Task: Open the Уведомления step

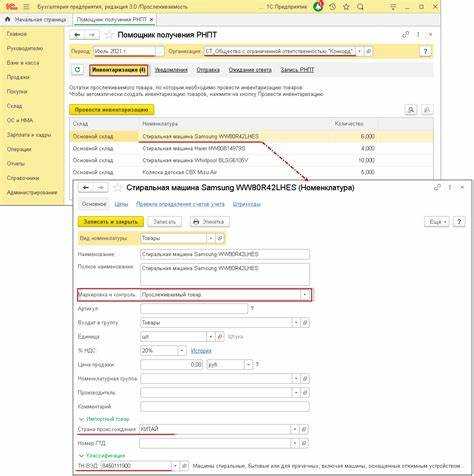Action: coord(171,70)
